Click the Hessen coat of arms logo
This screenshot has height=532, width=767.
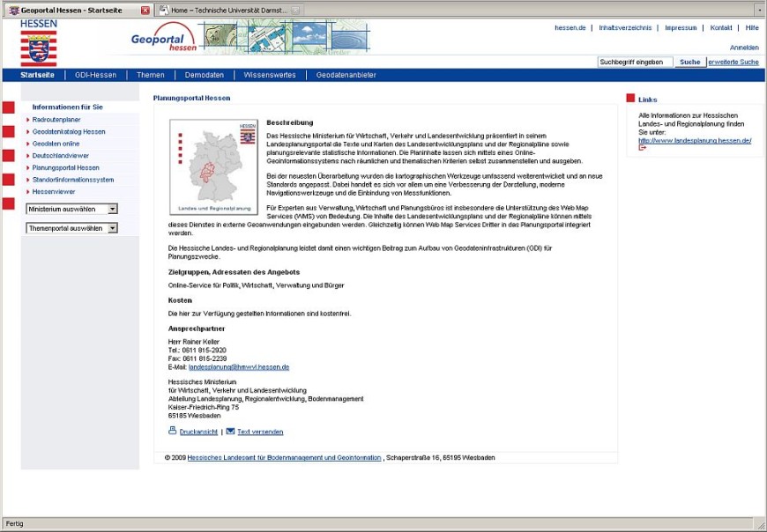39,43
